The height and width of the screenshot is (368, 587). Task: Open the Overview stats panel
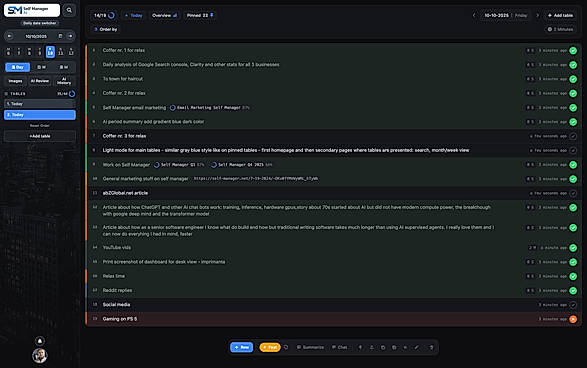tap(164, 15)
